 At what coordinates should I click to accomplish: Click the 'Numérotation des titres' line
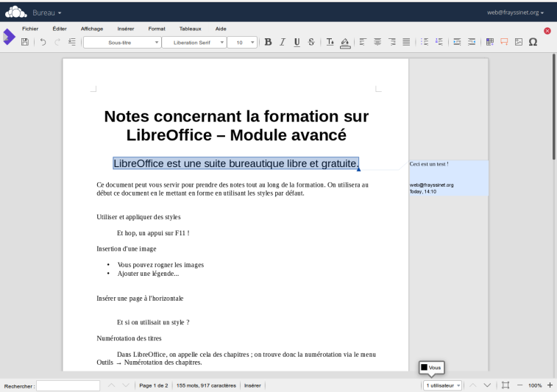(129, 338)
